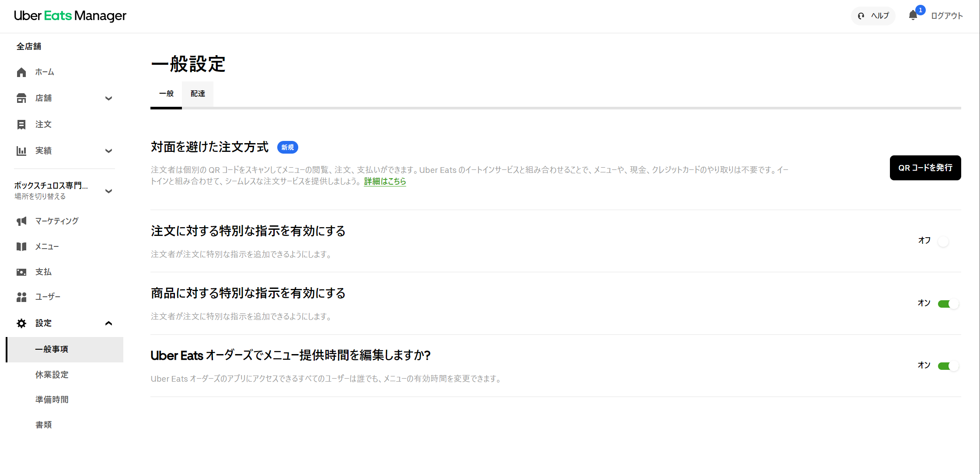Click the menu (メニュー) book icon

pos(21,246)
